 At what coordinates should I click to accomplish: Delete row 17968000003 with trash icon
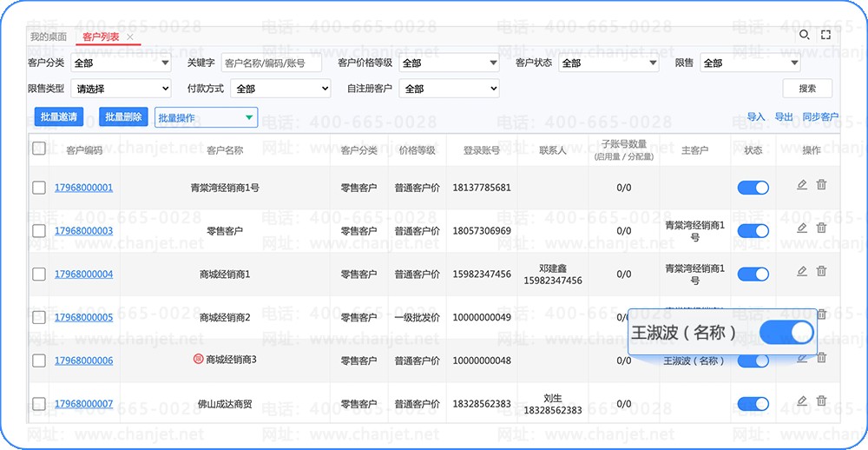coord(821,228)
